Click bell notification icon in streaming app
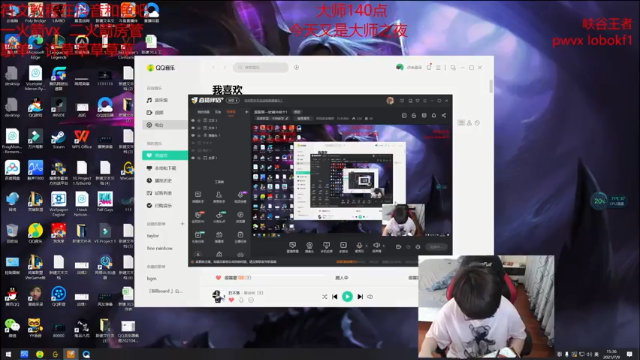 tap(434, 116)
